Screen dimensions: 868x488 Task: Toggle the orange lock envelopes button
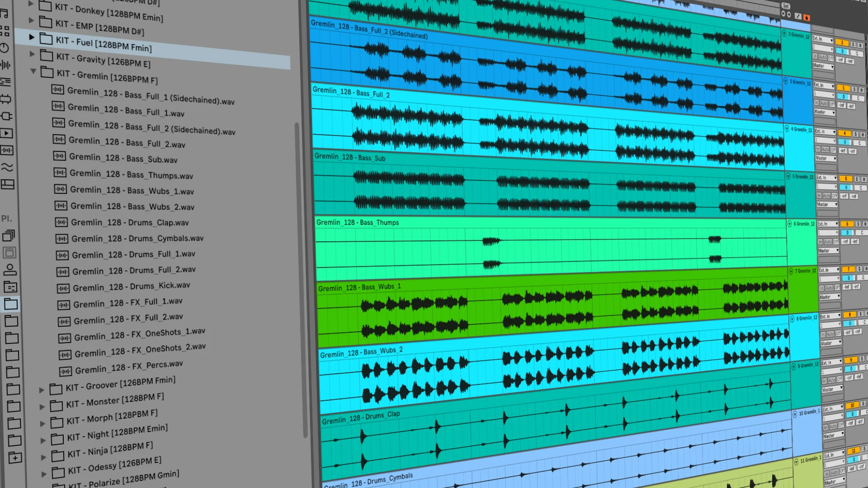[807, 17]
